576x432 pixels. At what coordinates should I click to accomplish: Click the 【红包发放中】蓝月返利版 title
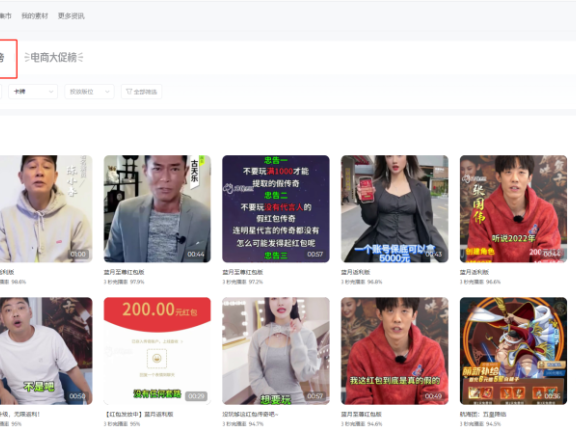point(139,414)
